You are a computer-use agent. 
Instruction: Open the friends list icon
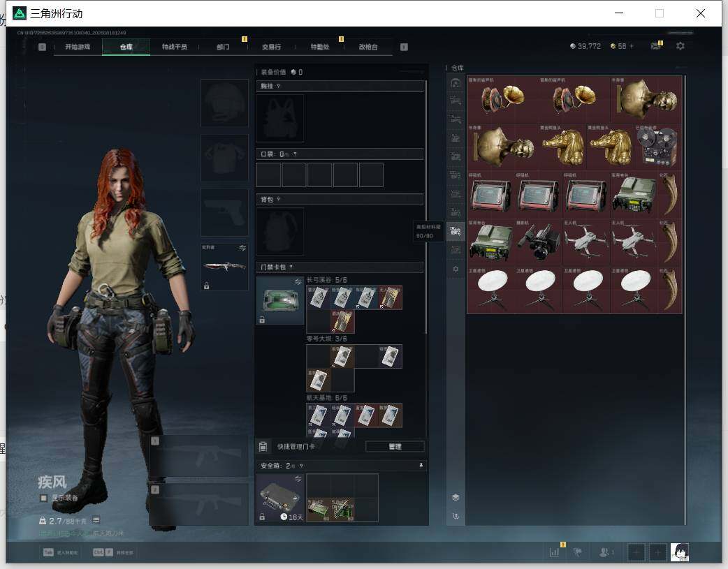click(605, 552)
